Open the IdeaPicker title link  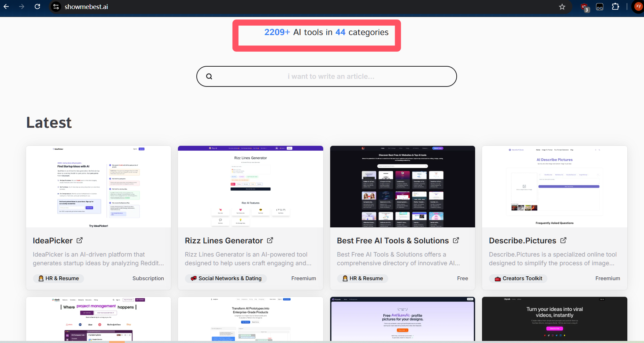pos(53,241)
